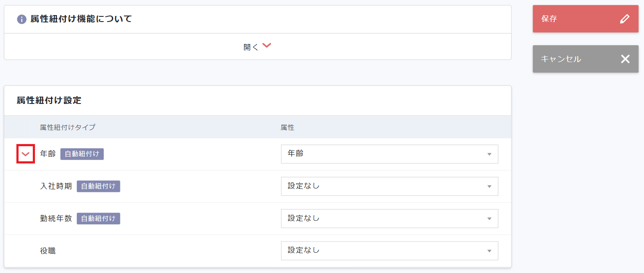644x273 pixels.
Task: Click the 自動紐付け badge next to 年齢
Action: tap(82, 154)
